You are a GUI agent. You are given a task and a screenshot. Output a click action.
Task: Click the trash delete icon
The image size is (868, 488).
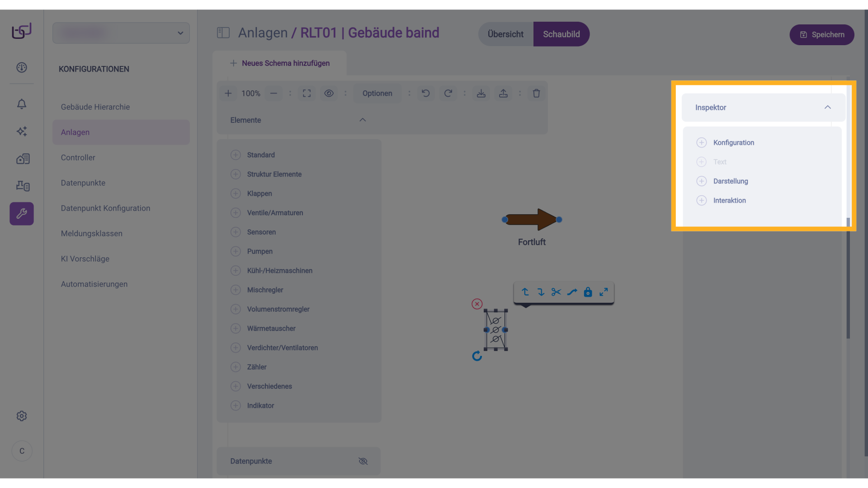point(536,93)
